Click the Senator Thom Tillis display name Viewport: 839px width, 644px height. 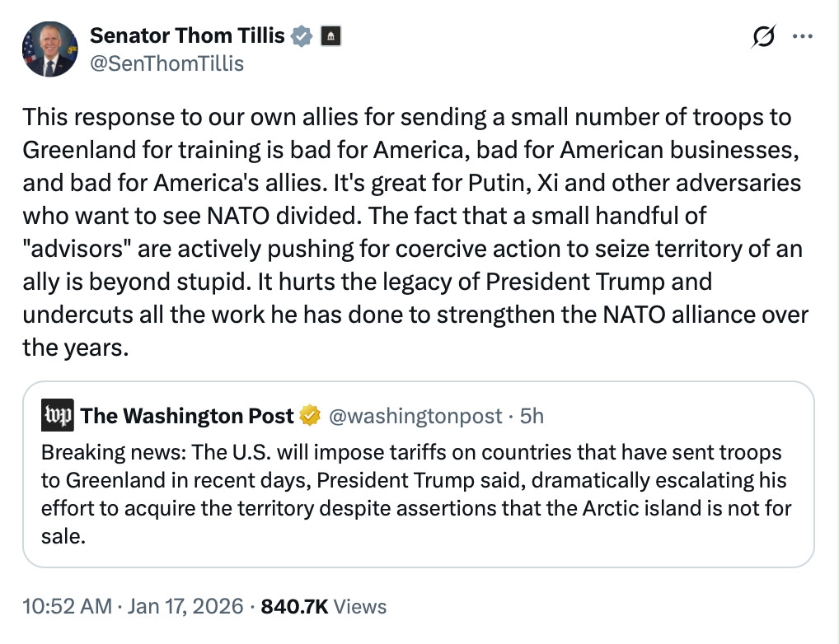(x=187, y=35)
